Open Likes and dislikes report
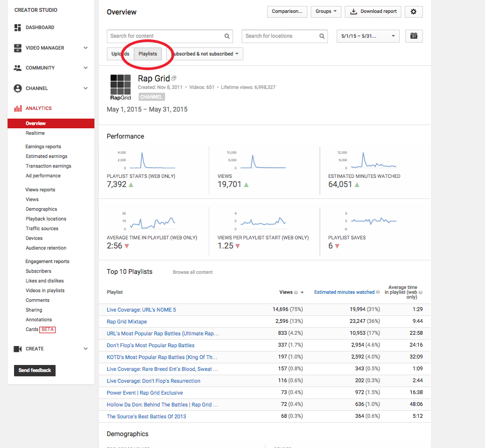The width and height of the screenshot is (485, 448). point(45,281)
